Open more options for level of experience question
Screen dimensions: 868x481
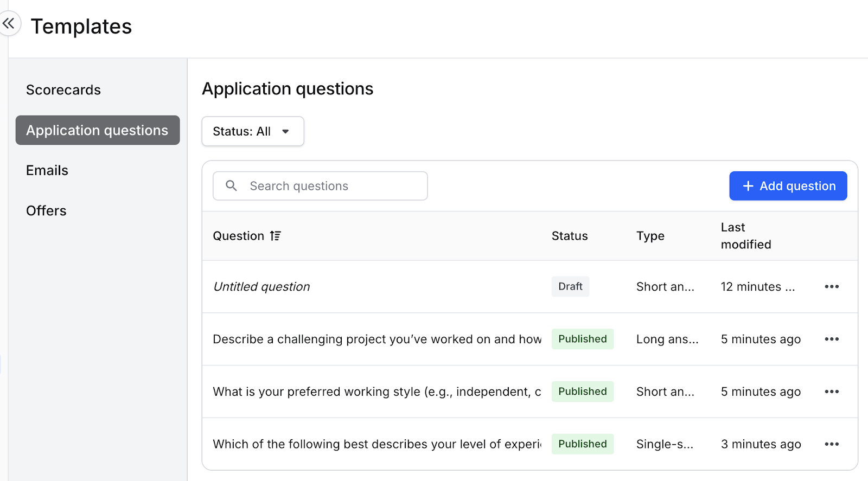point(831,444)
